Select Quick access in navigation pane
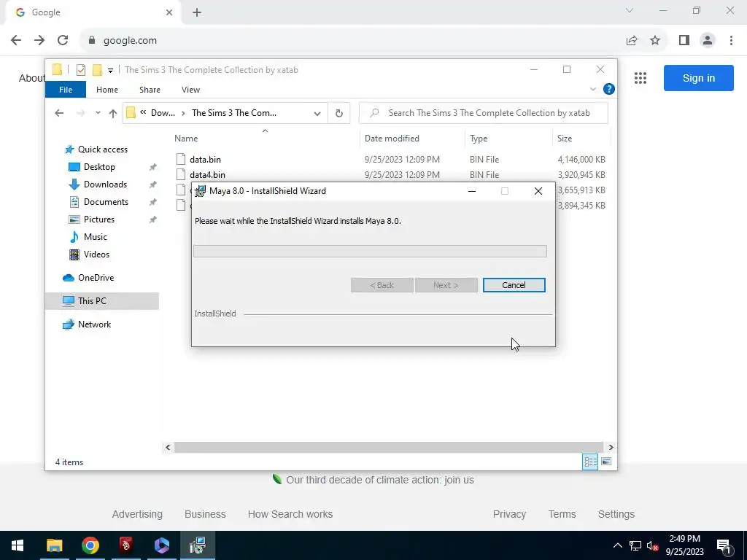 102,149
